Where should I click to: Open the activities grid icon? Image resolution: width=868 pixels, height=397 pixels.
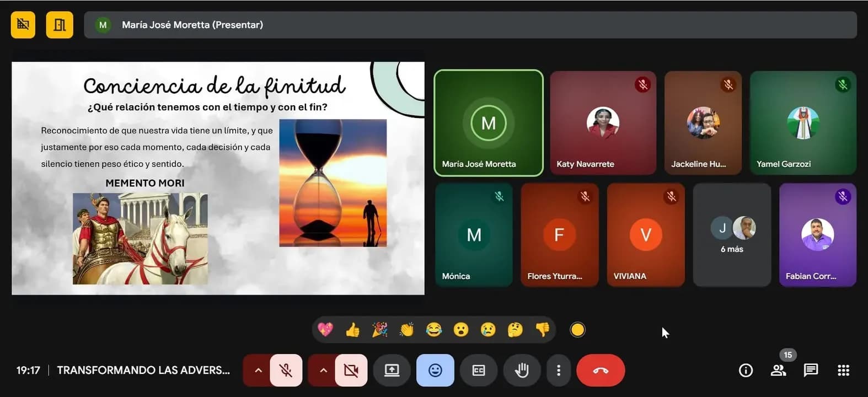tap(843, 371)
